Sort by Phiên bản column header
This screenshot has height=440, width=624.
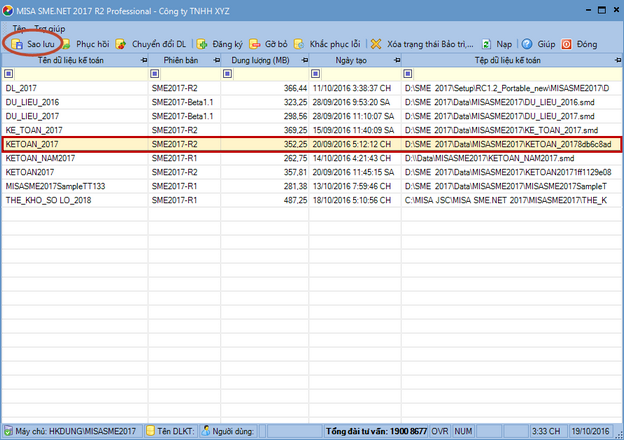tap(181, 60)
